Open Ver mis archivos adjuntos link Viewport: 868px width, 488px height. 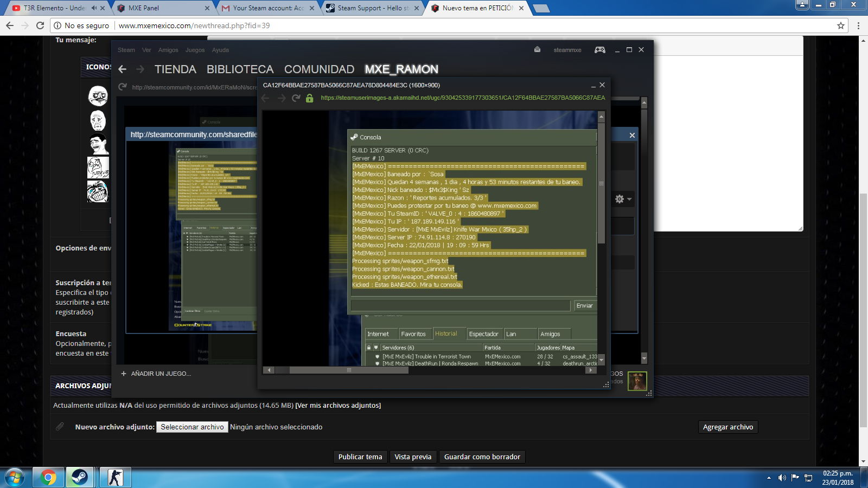tap(338, 406)
